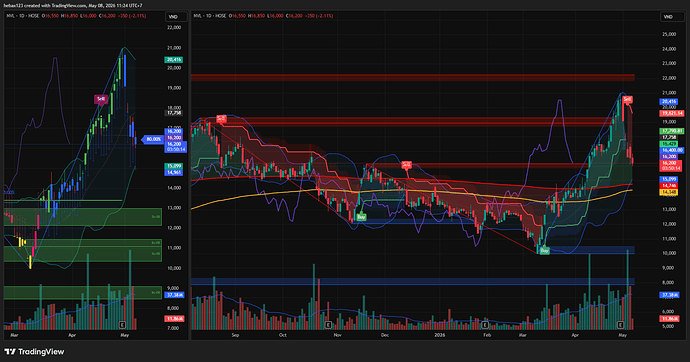The image size is (690, 362).
Task: Open the TradingView logo link
Action: click(34, 351)
